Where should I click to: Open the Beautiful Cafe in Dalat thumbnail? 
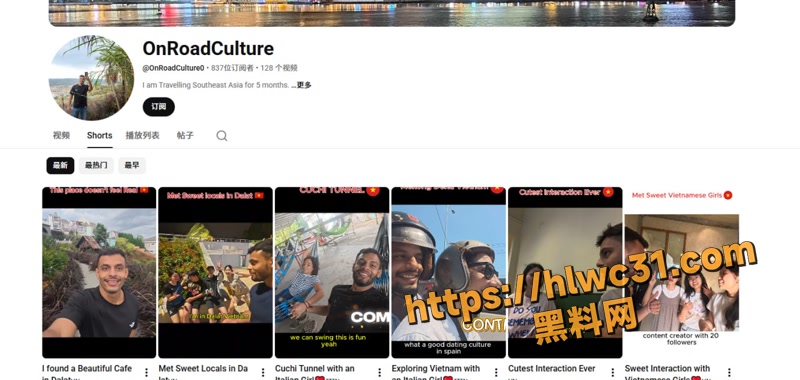click(x=99, y=272)
